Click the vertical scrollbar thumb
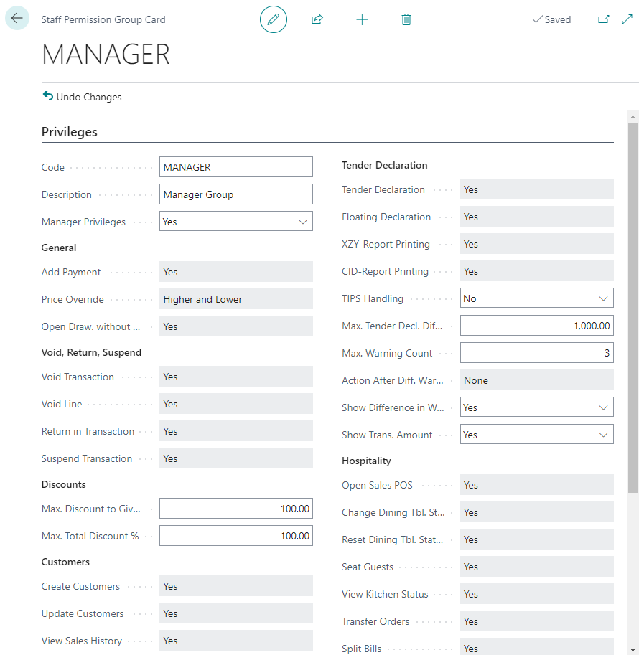This screenshot has width=644, height=655. tap(633, 308)
